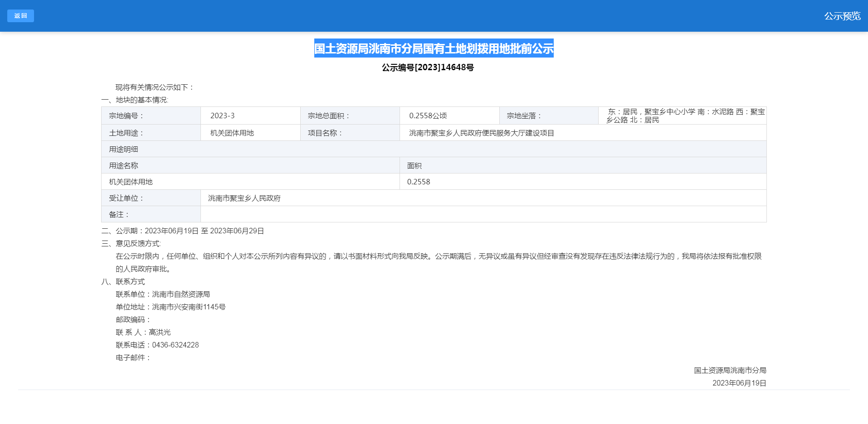The height and width of the screenshot is (424, 868).
Task: Click 单位地址：洮南市兴安南街1145号 line
Action: click(171, 307)
